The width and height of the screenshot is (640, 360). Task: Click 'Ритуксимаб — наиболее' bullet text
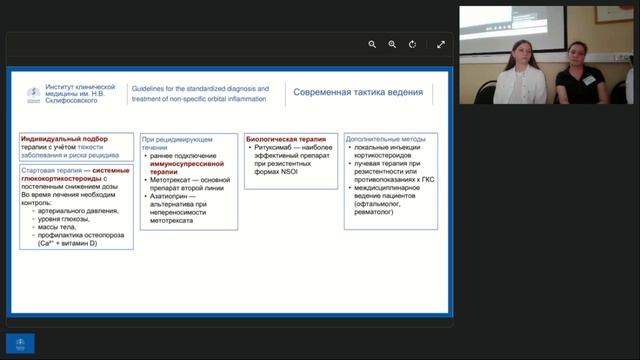293,147
